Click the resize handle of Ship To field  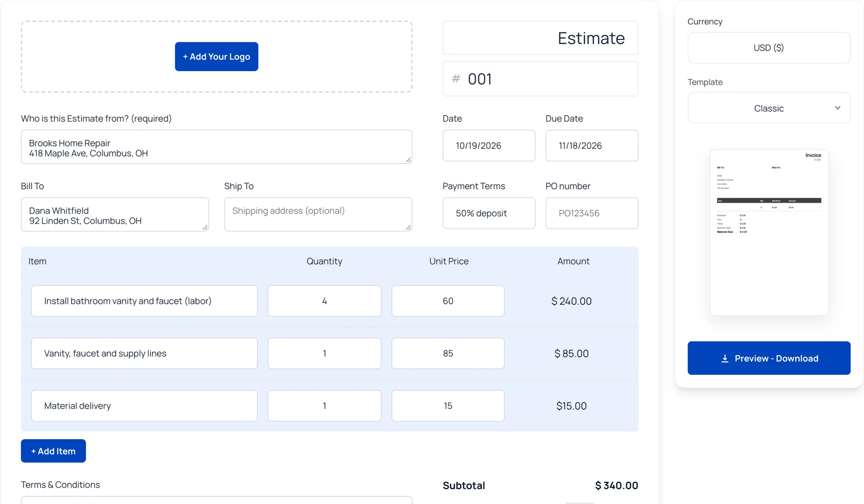[408, 228]
